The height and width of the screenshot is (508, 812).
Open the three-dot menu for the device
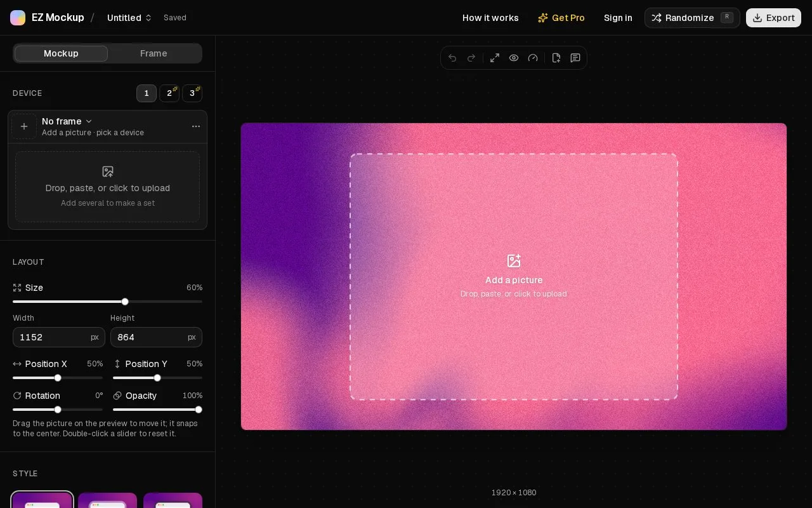pos(196,126)
